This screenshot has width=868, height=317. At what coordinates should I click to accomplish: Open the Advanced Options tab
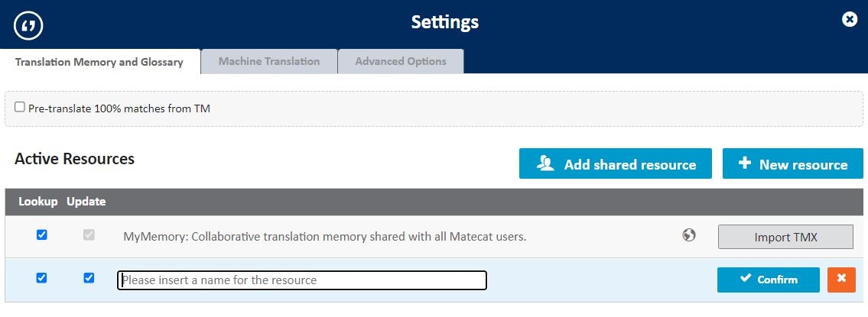pyautogui.click(x=400, y=61)
